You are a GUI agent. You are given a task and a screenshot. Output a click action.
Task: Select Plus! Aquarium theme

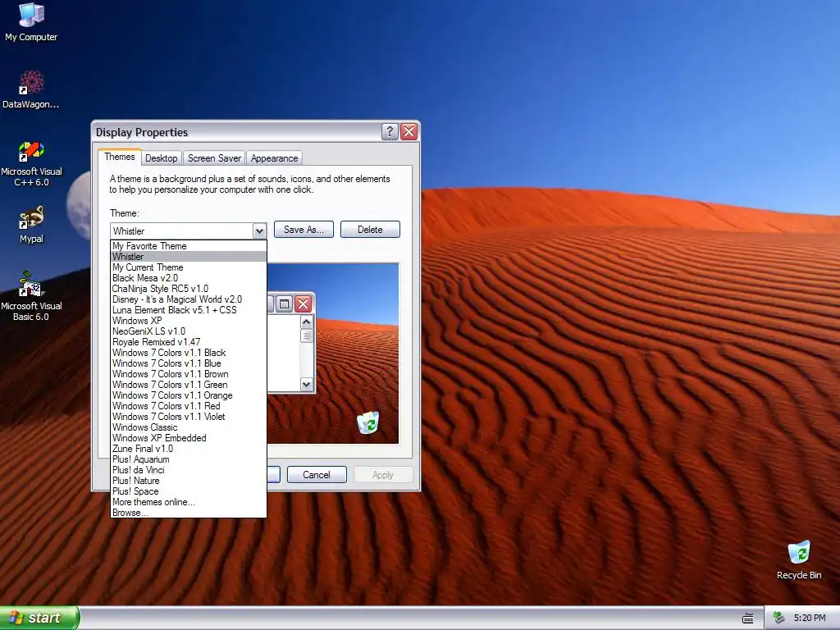(x=189, y=459)
